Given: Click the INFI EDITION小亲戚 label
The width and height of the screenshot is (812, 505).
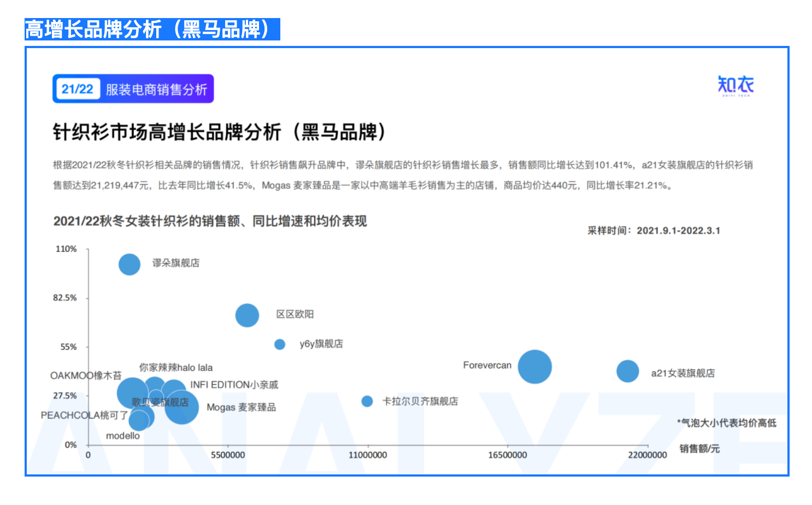Looking at the screenshot, I should coord(234,385).
